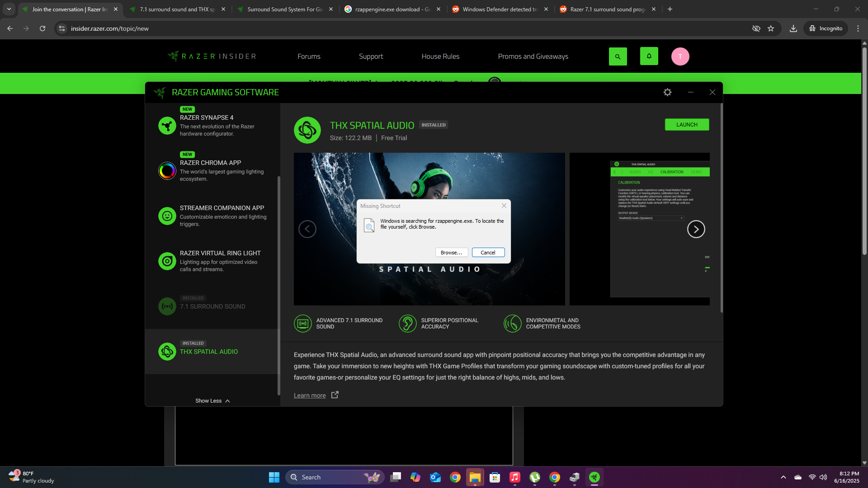The image size is (868, 488).
Task: Open the House Rules page
Action: (440, 56)
